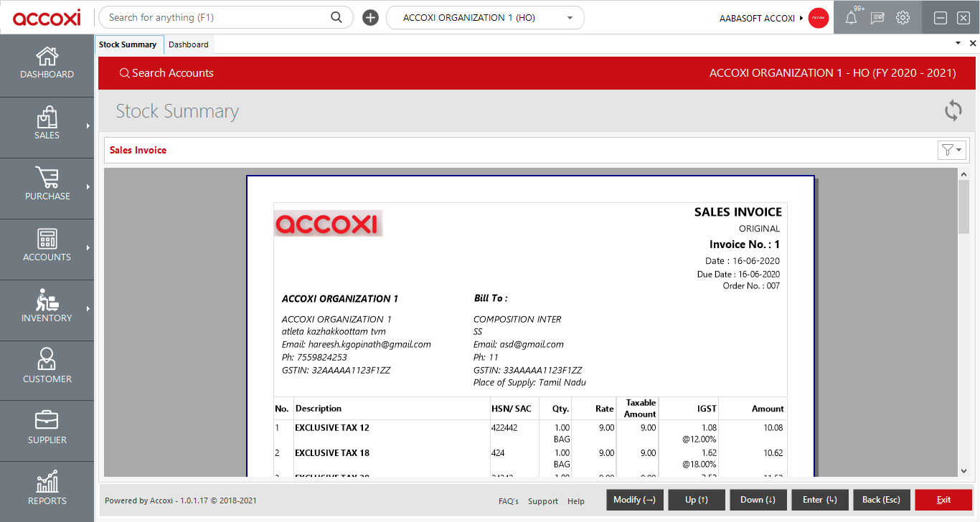Click the EXCLUSIVE TAX 12 item row
The image size is (980, 522).
[530, 432]
